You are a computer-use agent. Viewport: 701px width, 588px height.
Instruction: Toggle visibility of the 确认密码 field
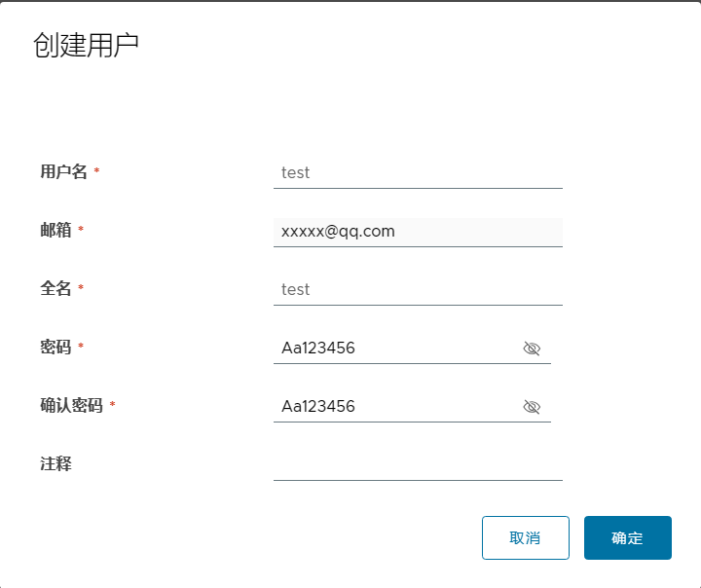tap(532, 407)
